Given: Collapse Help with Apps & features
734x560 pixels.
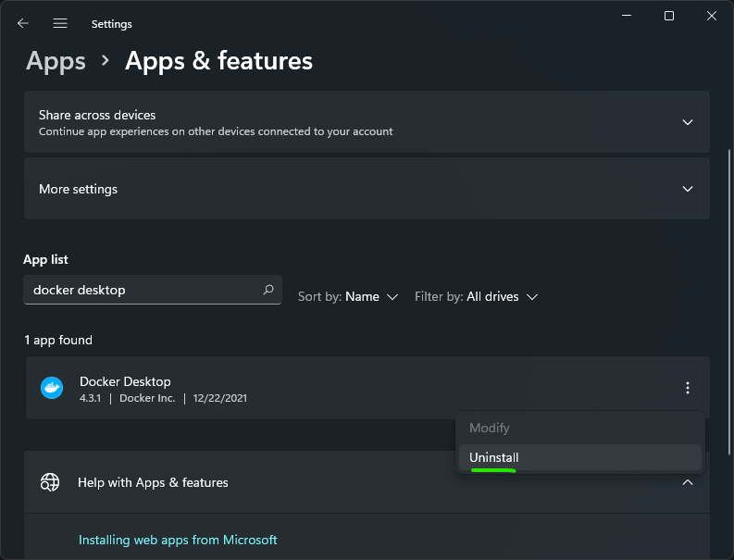Looking at the screenshot, I should click(x=687, y=482).
